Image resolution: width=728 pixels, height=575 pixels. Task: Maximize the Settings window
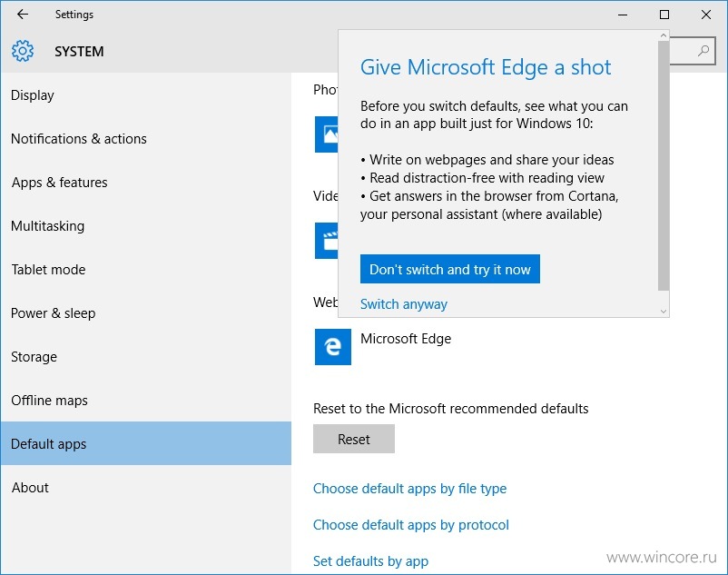point(664,15)
